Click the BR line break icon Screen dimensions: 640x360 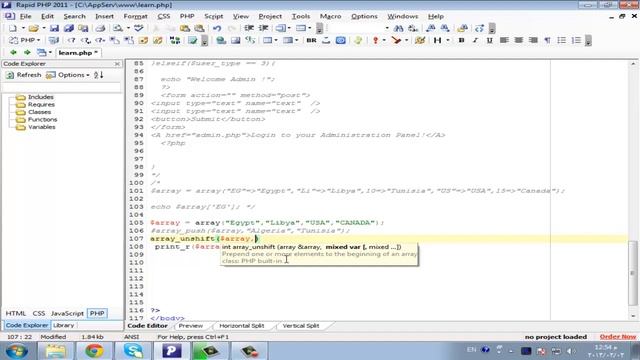click(x=311, y=40)
